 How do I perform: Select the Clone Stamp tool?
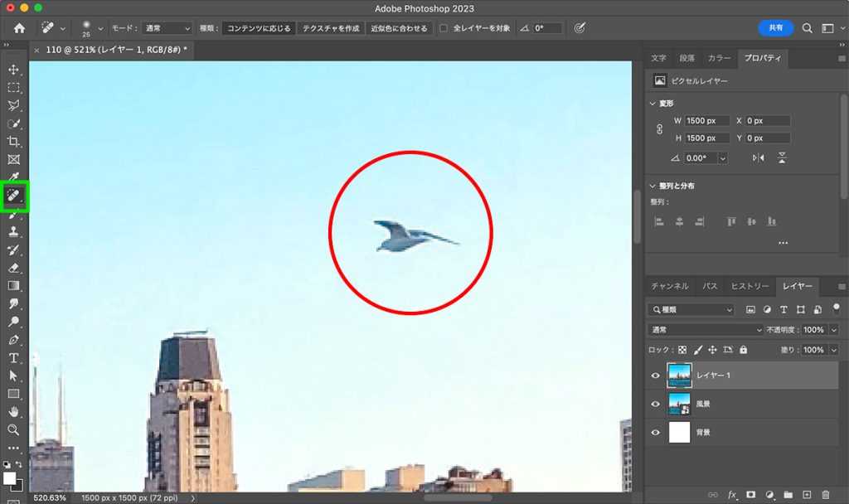13,232
